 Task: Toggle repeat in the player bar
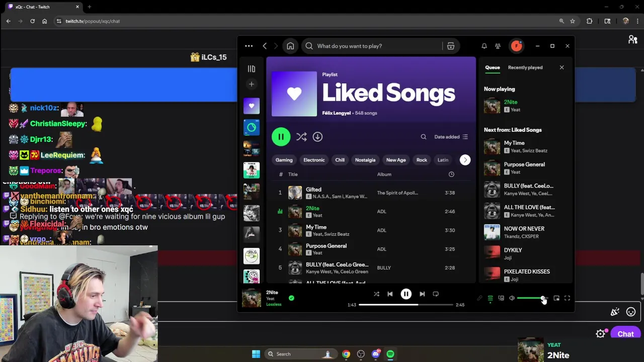436,294
